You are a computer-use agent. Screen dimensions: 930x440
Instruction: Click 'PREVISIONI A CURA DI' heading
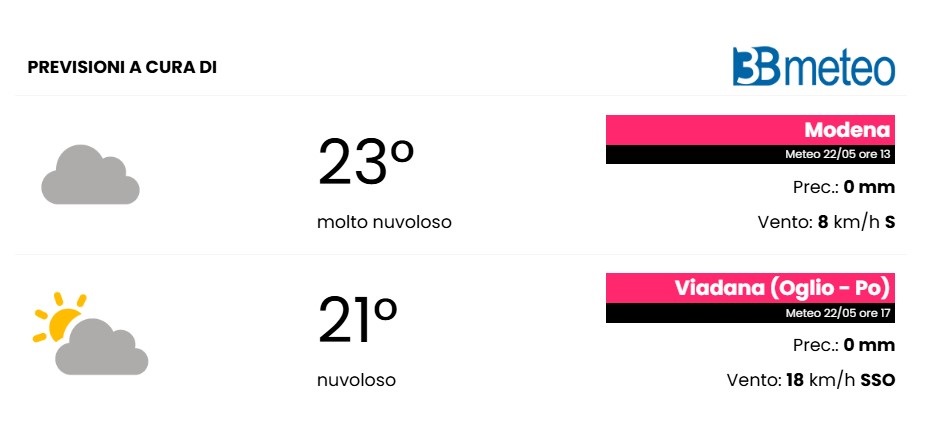coord(122,68)
